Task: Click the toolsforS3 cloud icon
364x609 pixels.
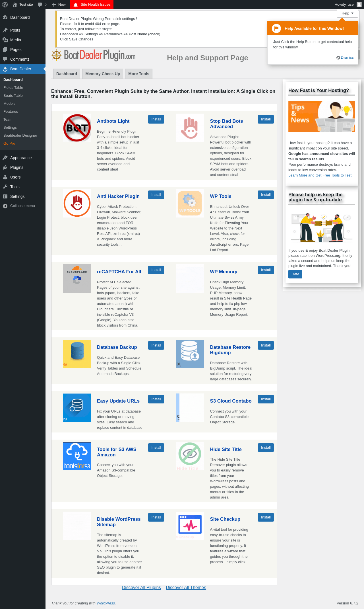Action: point(77,456)
